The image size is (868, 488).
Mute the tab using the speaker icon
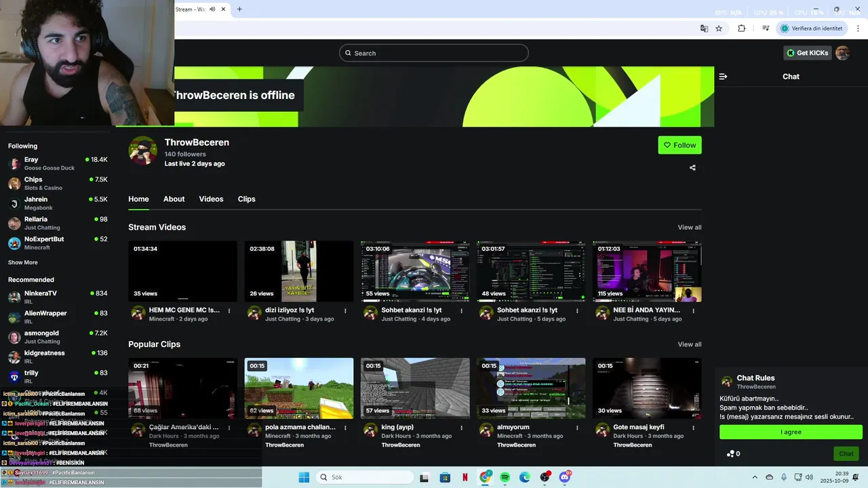212,9
